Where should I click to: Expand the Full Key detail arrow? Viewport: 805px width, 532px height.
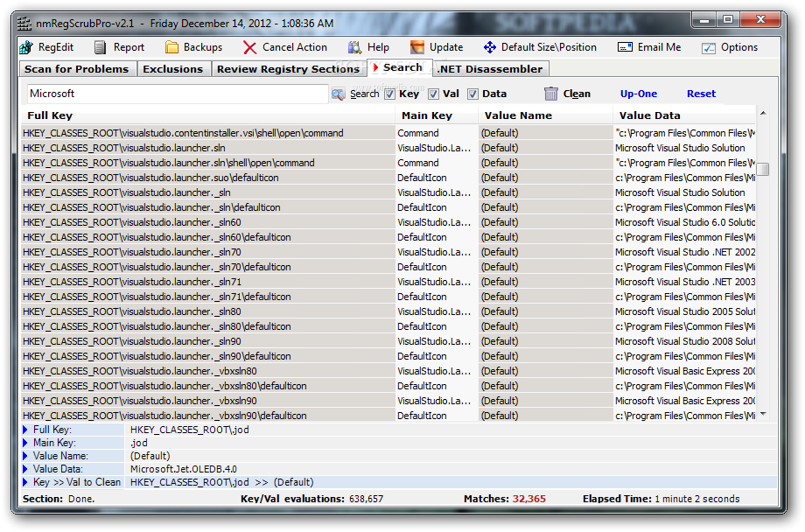point(24,430)
